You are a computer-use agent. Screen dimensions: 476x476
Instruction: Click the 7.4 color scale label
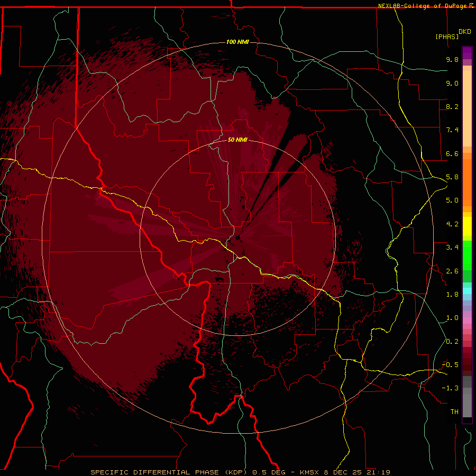452,130
